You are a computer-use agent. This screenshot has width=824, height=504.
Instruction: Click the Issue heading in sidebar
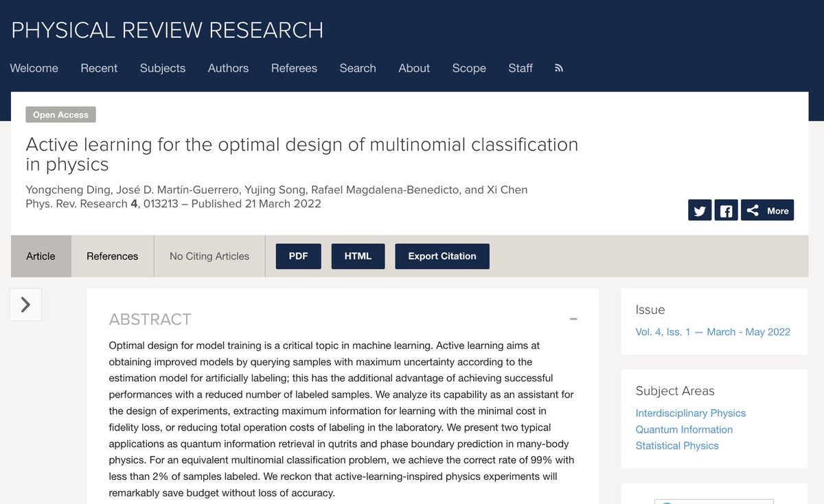(650, 310)
